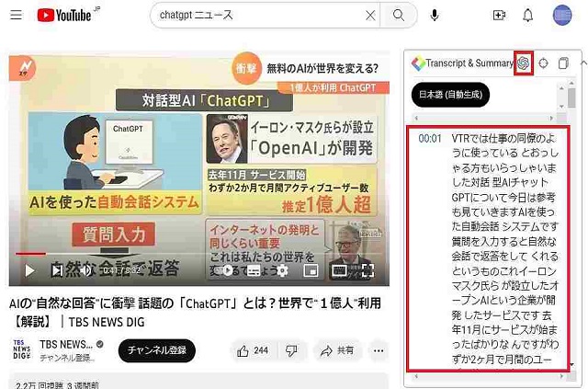Play the video with the play button

tap(29, 270)
